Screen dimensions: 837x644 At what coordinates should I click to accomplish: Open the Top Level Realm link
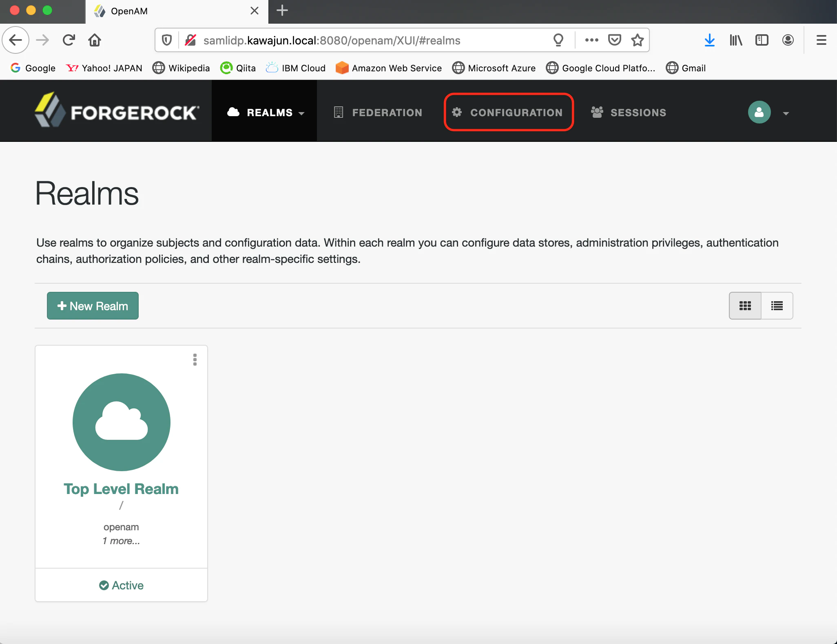click(x=121, y=489)
